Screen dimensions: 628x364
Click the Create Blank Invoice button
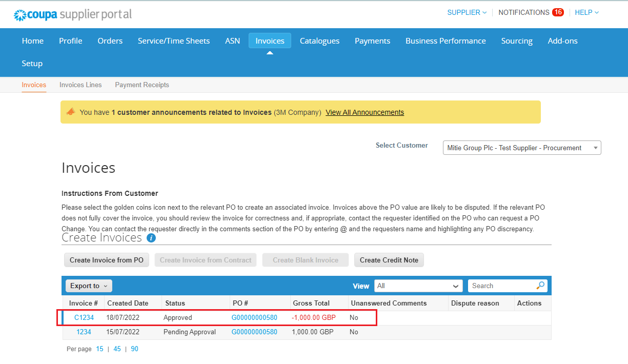click(306, 260)
